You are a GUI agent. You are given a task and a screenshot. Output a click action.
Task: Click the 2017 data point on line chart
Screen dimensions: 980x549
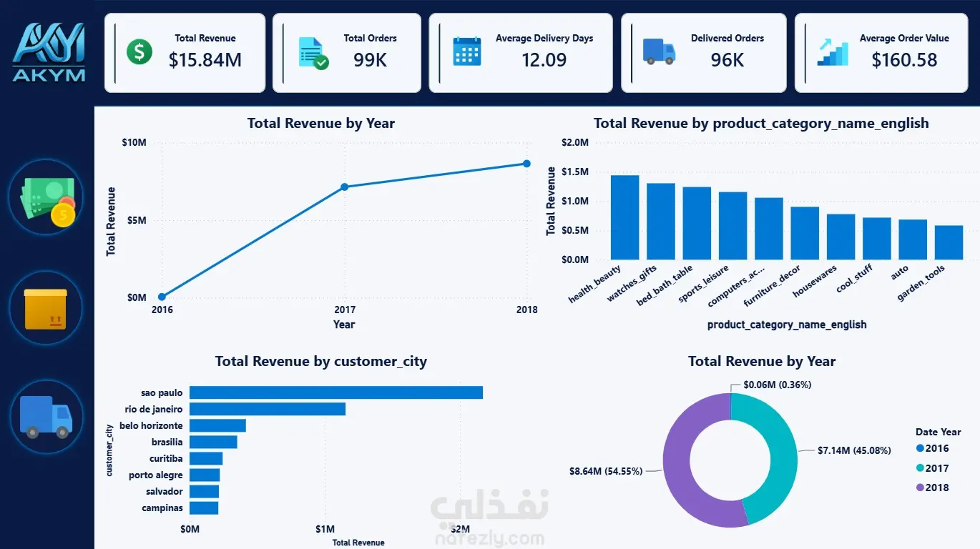click(x=344, y=187)
